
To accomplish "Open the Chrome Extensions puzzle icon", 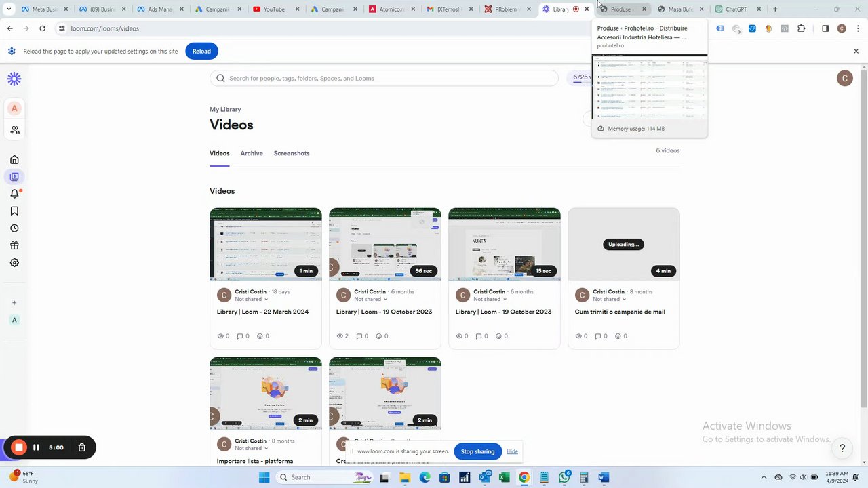I will tap(802, 28).
